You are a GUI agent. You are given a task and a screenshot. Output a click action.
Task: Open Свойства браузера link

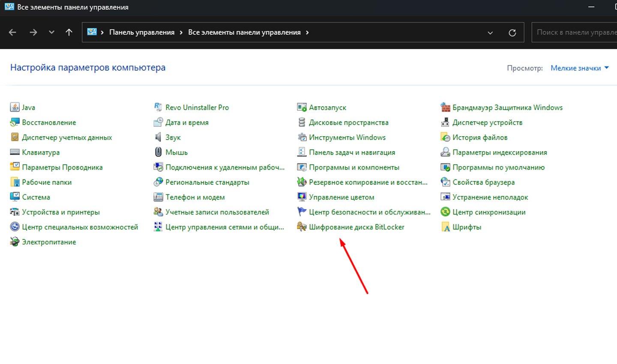tap(483, 182)
